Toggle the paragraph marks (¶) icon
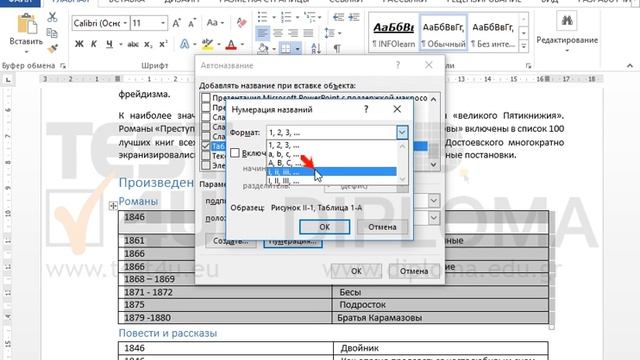The image size is (640, 360). [337, 49]
